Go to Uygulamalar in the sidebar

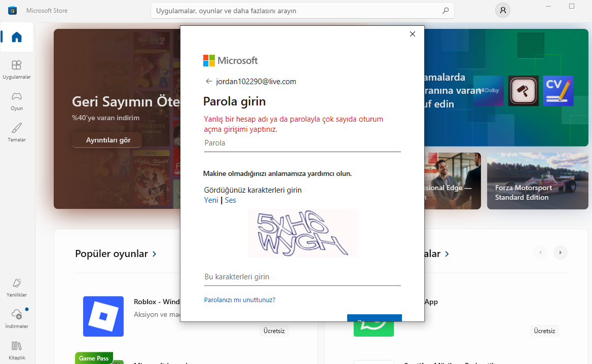(17, 69)
